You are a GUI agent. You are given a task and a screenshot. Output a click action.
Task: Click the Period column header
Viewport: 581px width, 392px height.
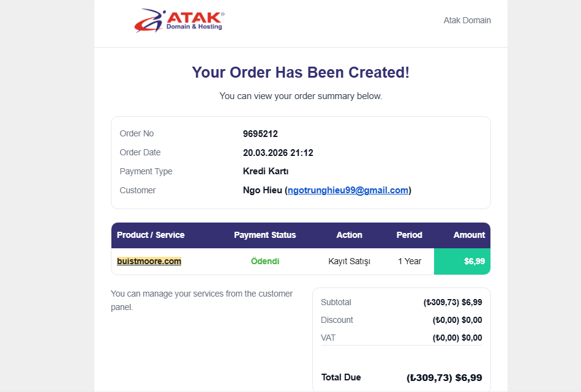409,235
